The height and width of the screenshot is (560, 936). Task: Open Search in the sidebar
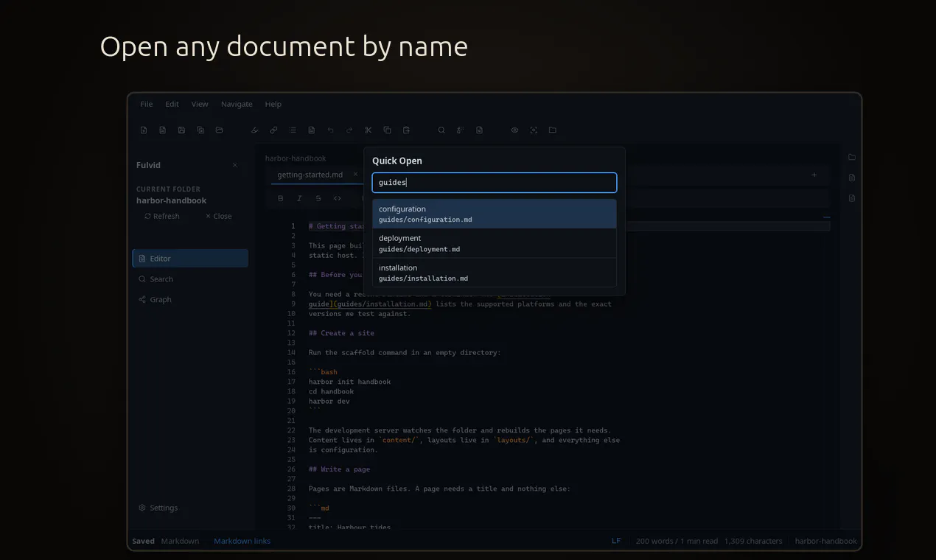click(190, 279)
